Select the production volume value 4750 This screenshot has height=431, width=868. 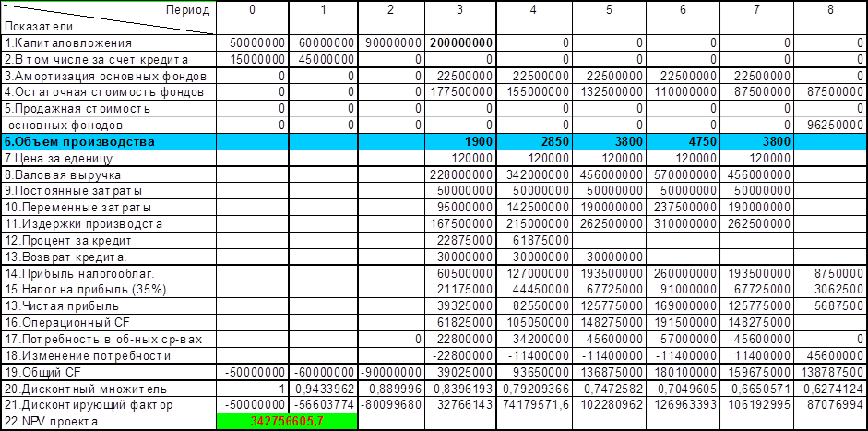(x=684, y=142)
